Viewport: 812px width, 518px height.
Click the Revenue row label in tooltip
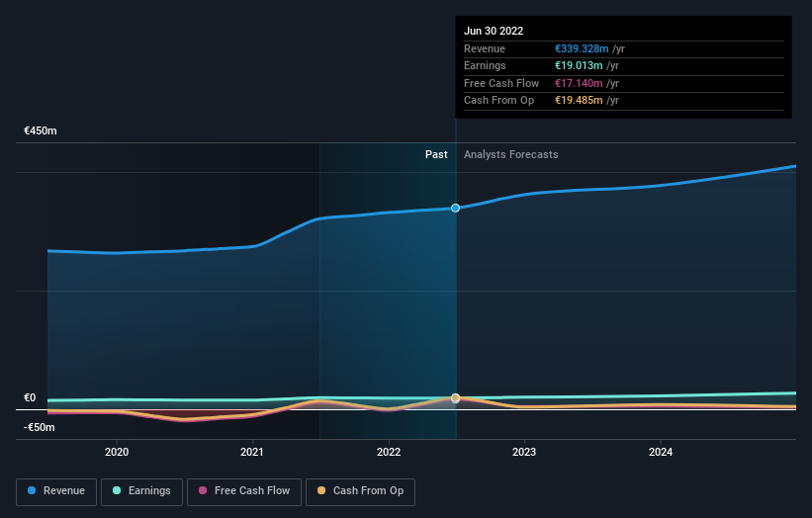pyautogui.click(x=485, y=48)
